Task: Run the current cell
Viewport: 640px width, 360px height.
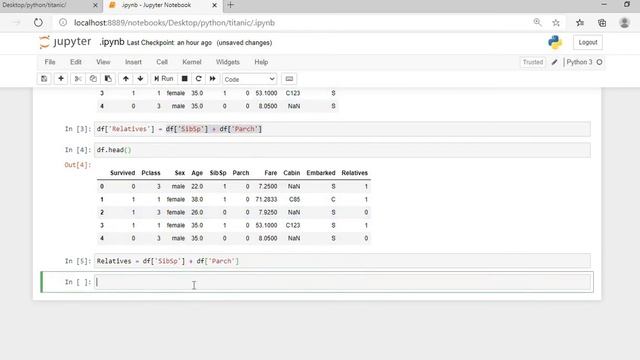Action: 164,79
